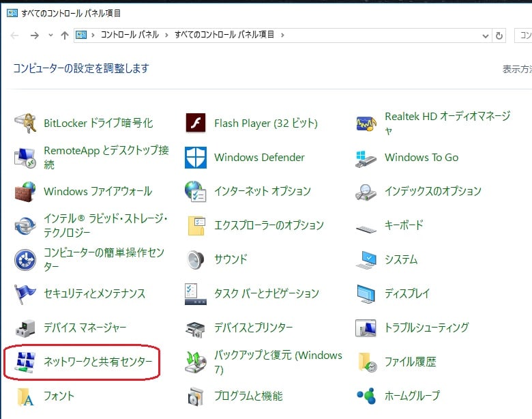Open the recent locations dropdown arrow
Image resolution: width=532 pixels, height=419 pixels.
click(x=50, y=35)
